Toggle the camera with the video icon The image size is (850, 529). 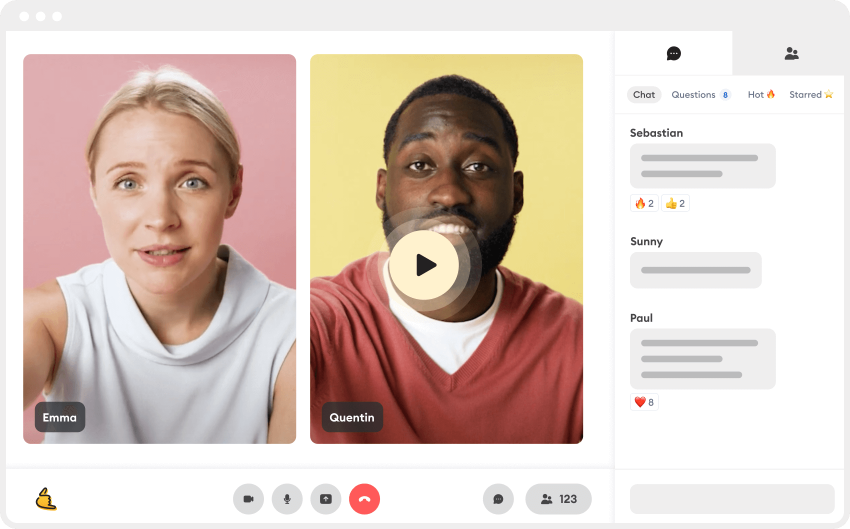(x=248, y=499)
